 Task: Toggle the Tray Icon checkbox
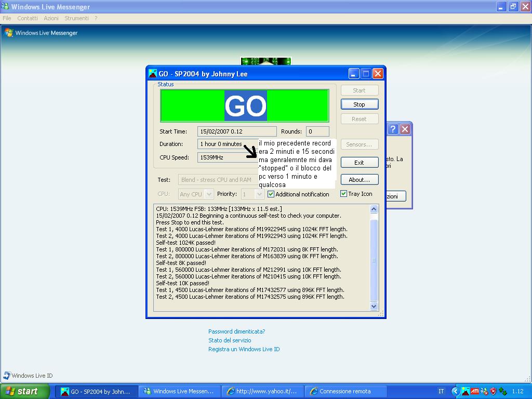[343, 194]
